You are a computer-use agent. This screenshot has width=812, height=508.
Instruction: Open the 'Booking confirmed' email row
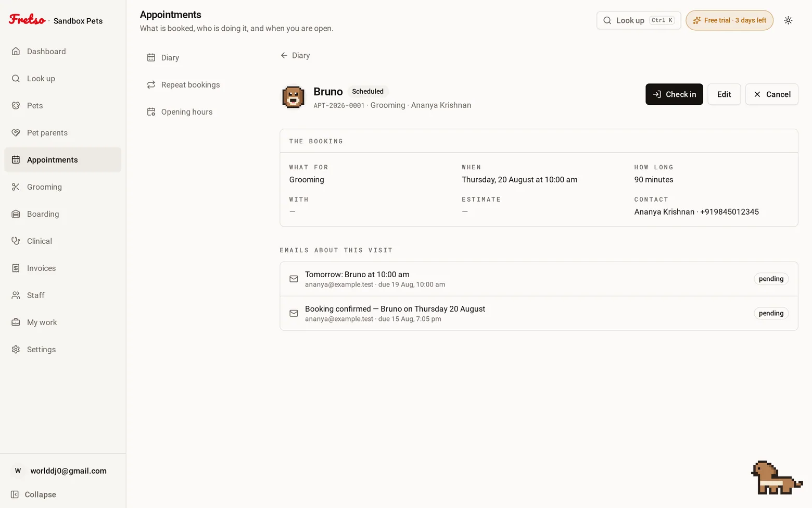pyautogui.click(x=539, y=313)
